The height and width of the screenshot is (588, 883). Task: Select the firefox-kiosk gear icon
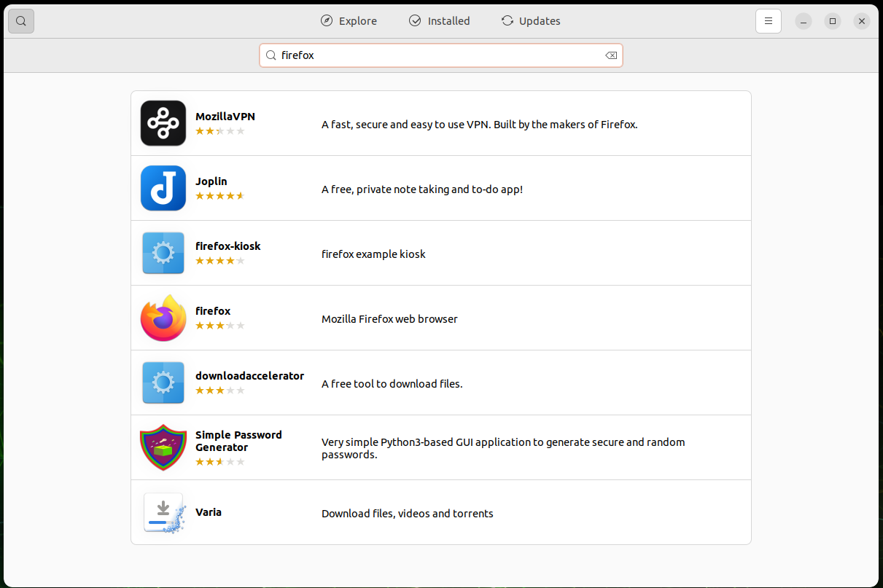pyautogui.click(x=163, y=253)
